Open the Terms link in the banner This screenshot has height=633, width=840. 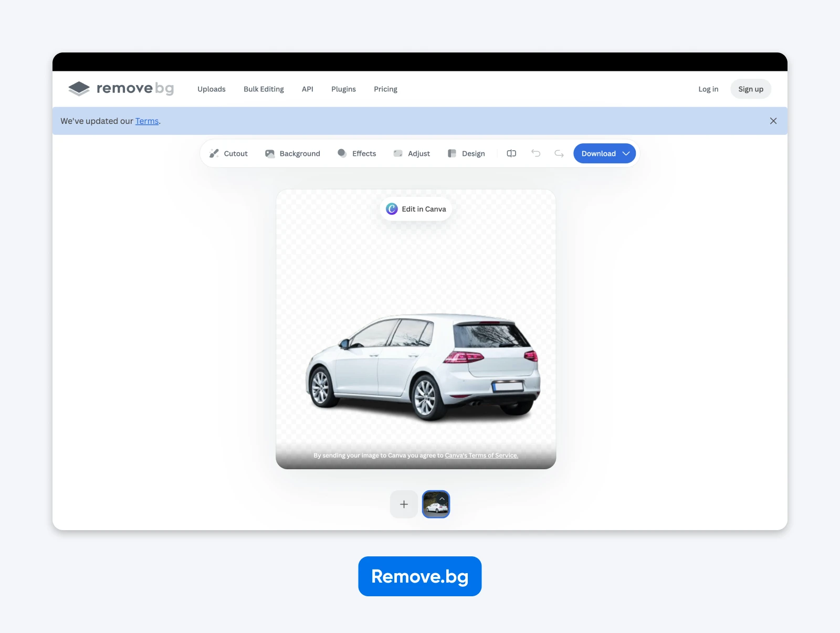pyautogui.click(x=146, y=121)
